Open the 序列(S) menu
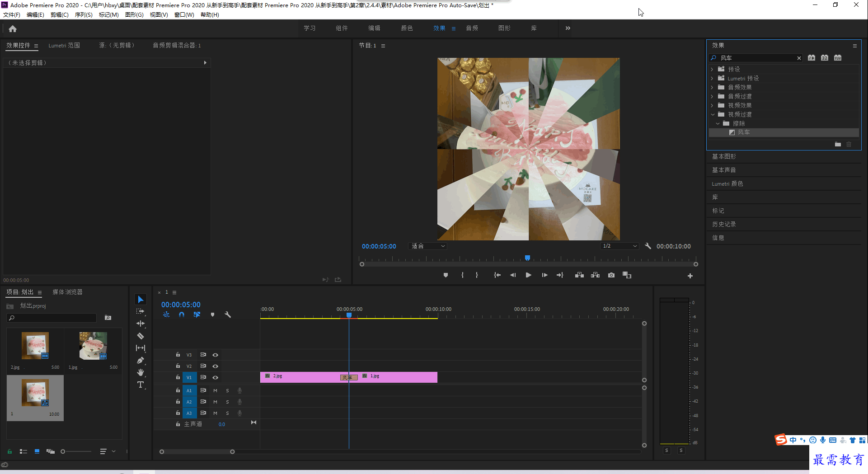Image resolution: width=868 pixels, height=474 pixels. pos(84,14)
